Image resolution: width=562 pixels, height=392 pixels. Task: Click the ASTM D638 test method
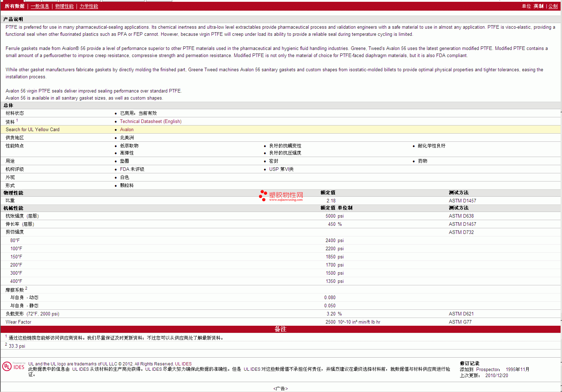pyautogui.click(x=461, y=216)
